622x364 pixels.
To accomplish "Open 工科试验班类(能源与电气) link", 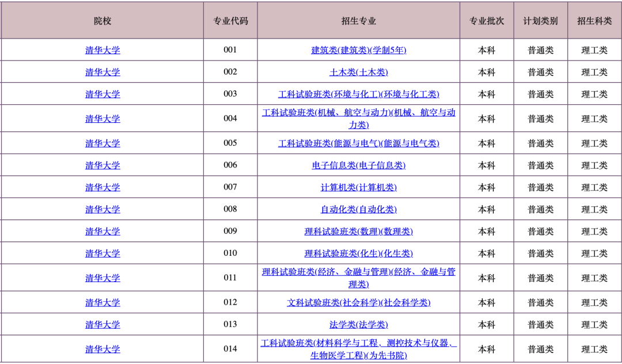I will click(358, 143).
